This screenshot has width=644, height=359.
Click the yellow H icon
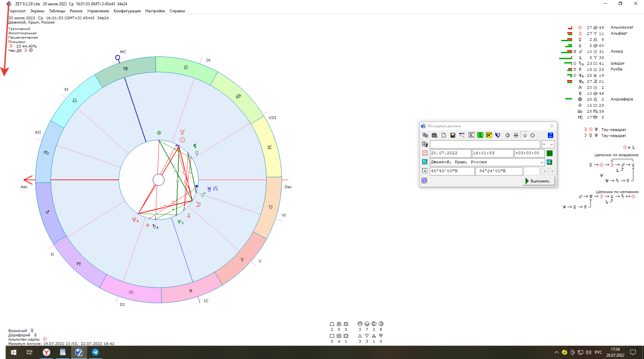click(489, 135)
